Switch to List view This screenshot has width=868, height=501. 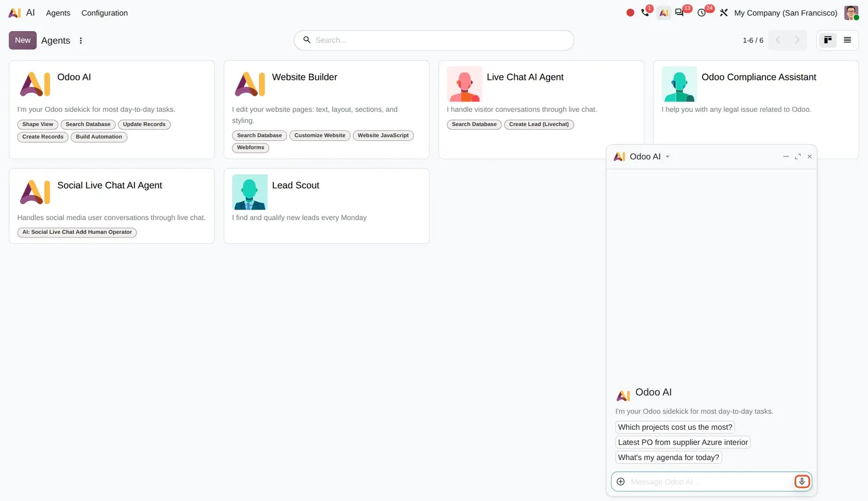point(847,40)
